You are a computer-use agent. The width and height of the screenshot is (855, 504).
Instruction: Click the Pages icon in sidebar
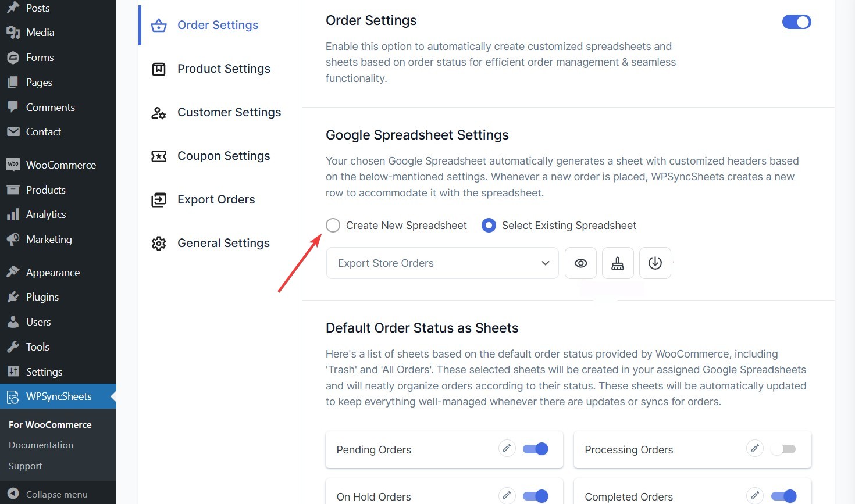coord(13,83)
